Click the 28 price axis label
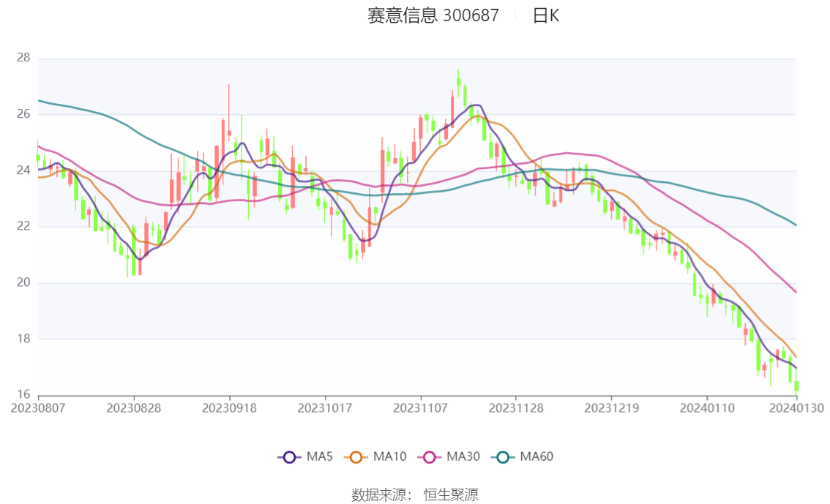 pos(23,58)
